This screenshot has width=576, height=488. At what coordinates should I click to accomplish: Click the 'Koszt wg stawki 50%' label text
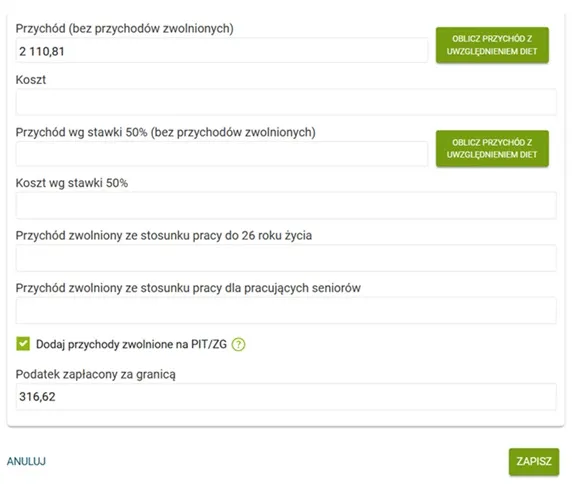coord(72,183)
